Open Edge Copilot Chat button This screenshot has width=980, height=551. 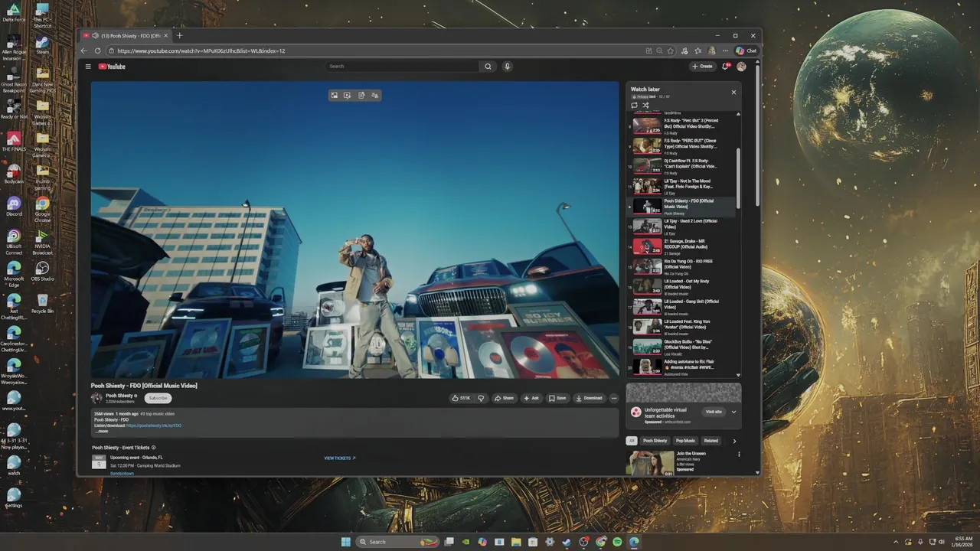click(x=746, y=51)
